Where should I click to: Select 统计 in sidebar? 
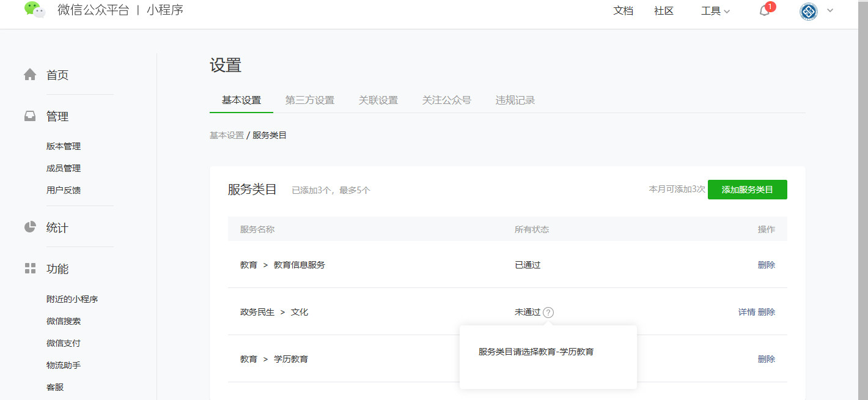57,228
